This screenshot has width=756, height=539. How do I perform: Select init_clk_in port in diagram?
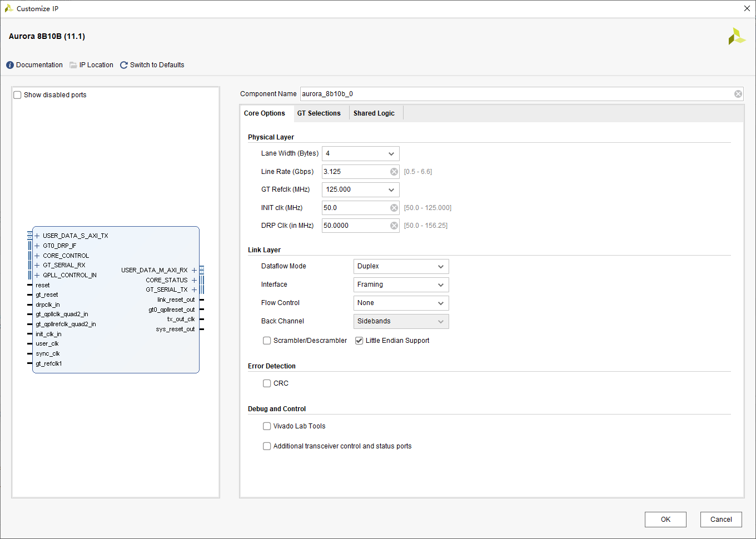click(48, 334)
